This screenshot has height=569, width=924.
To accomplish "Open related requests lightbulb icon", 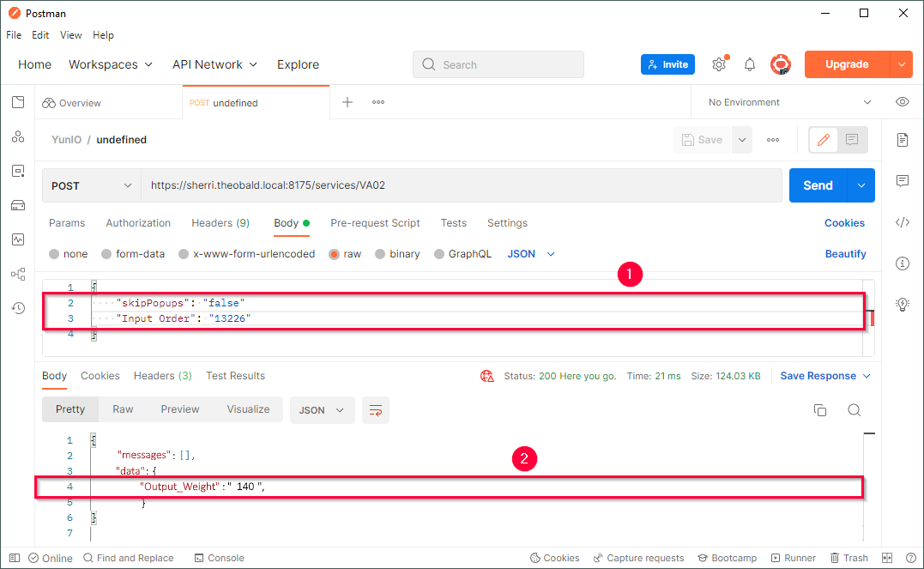I will (x=903, y=305).
